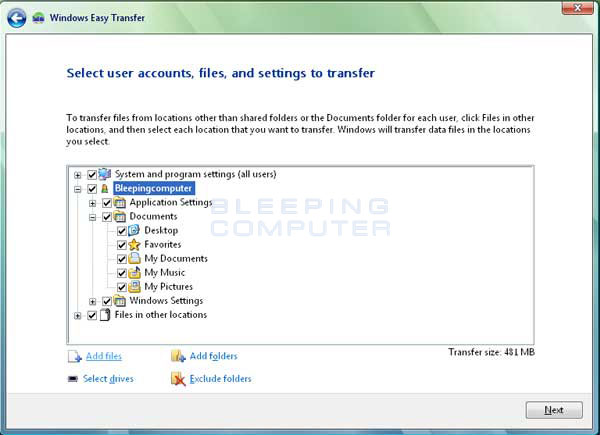The height and width of the screenshot is (435, 600).
Task: Collapse the Bleepingcomputer tree node
Action: 78,189
